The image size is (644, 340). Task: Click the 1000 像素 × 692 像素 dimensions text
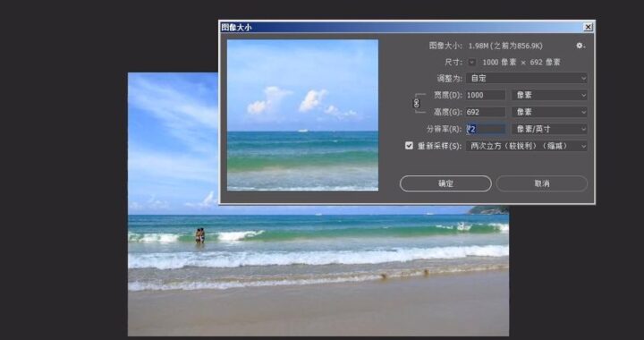521,62
